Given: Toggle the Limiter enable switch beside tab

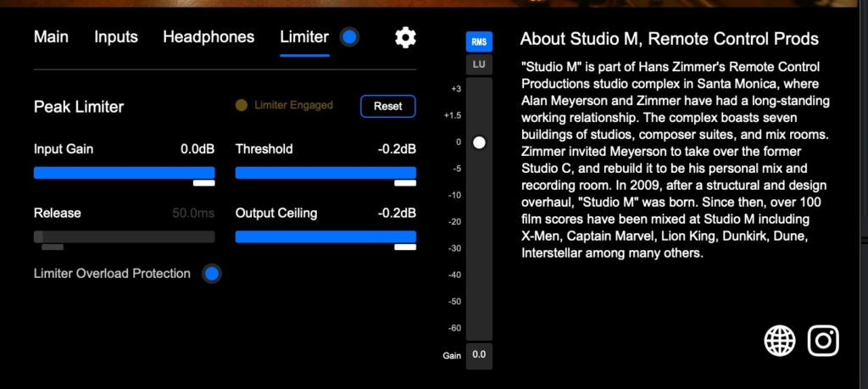Looking at the screenshot, I should click(348, 37).
